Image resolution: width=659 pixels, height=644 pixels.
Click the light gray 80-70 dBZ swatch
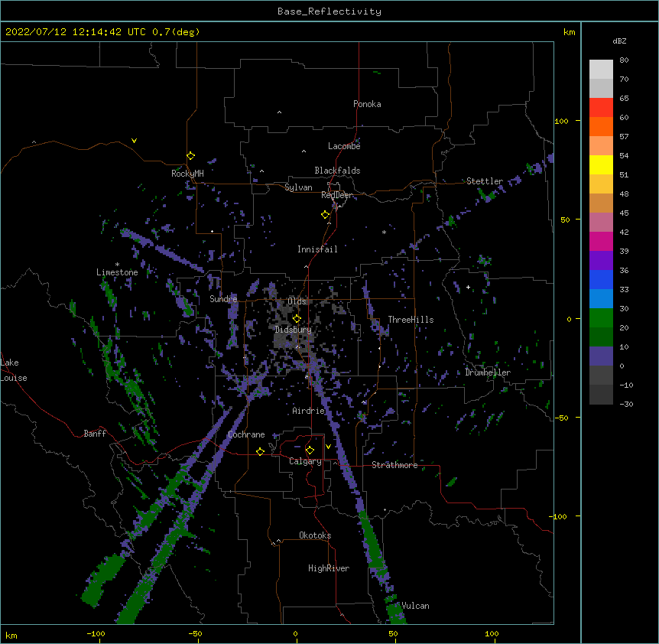[x=601, y=70]
